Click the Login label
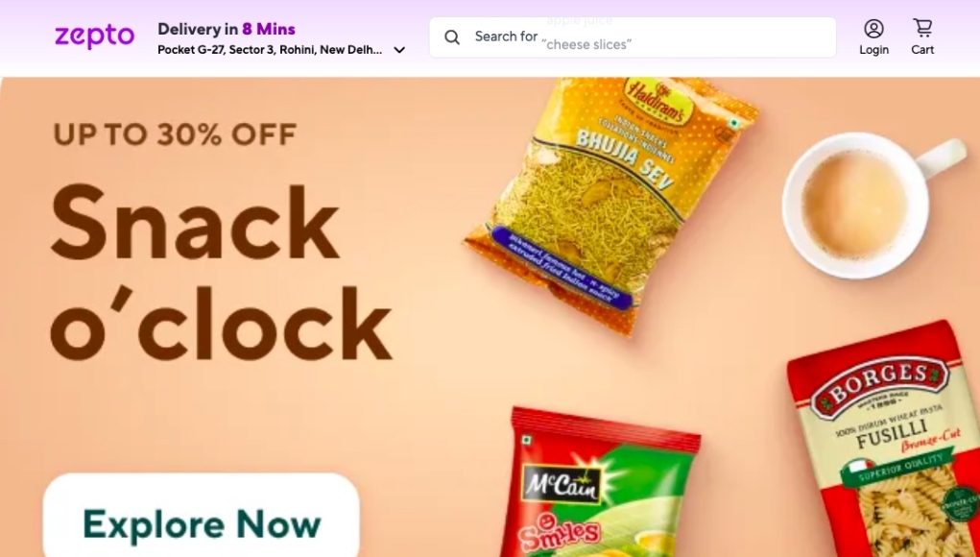The width and height of the screenshot is (980, 557). tap(873, 50)
